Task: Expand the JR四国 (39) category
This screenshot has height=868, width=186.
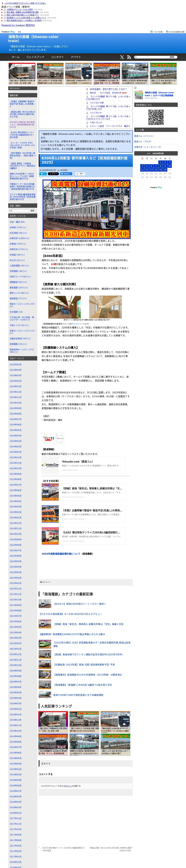Action: [x=23, y=255]
